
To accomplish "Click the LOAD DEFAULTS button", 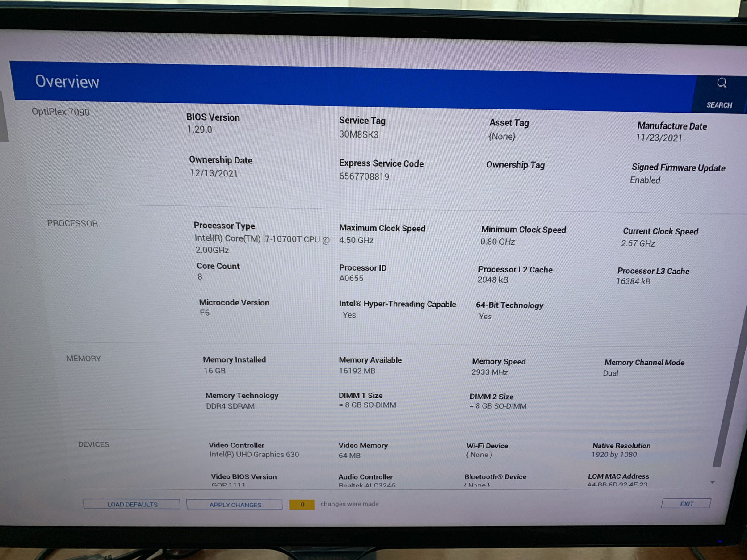I will click(132, 504).
